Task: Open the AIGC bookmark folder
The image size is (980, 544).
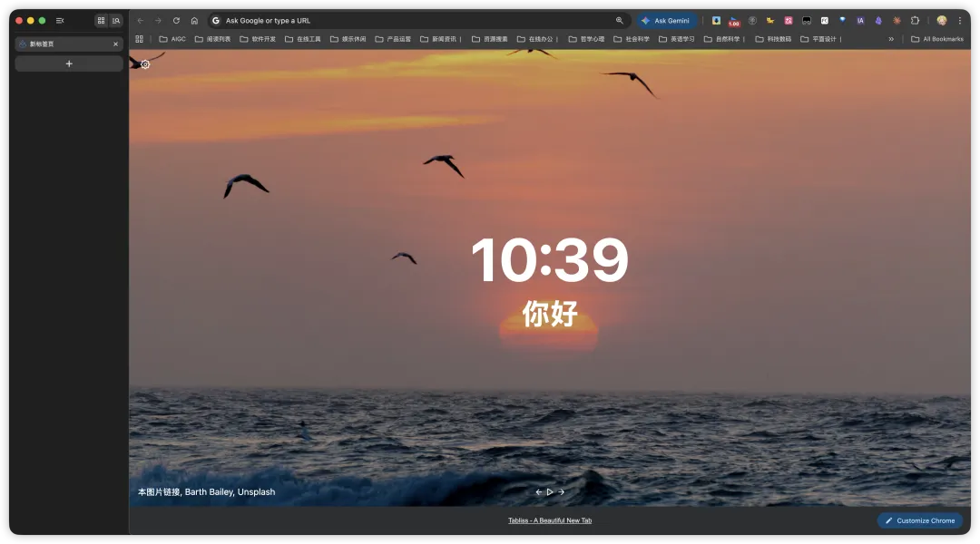Action: pos(172,39)
